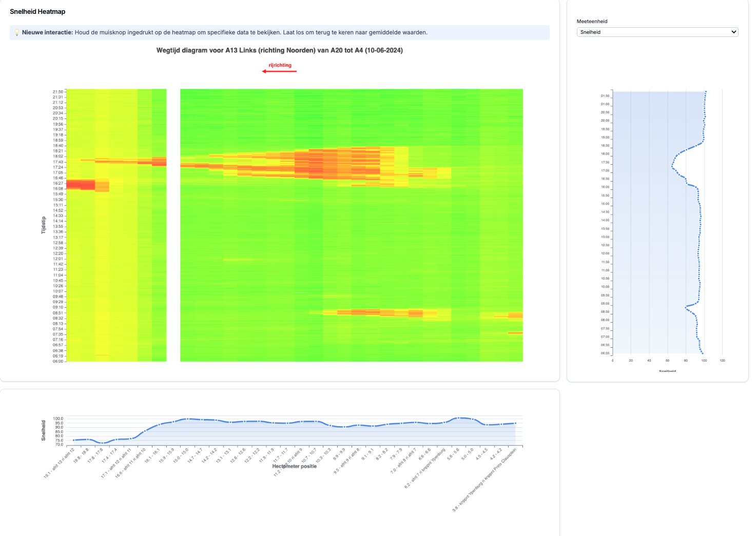The height and width of the screenshot is (536, 756).
Task: Click the 08:51 label on heatmap time axis
Action: point(58,313)
